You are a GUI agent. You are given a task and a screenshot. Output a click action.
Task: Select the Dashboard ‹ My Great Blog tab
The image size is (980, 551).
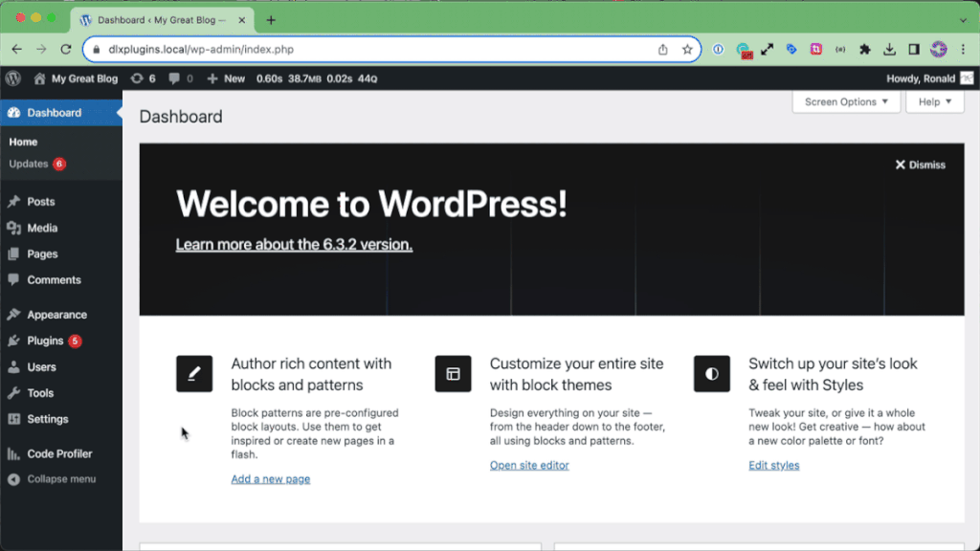click(x=163, y=20)
